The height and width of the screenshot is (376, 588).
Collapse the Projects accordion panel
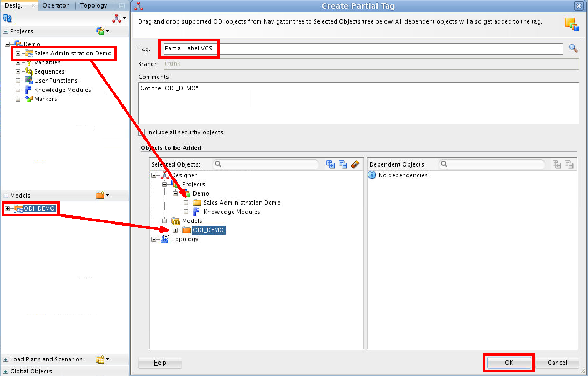(x=5, y=32)
